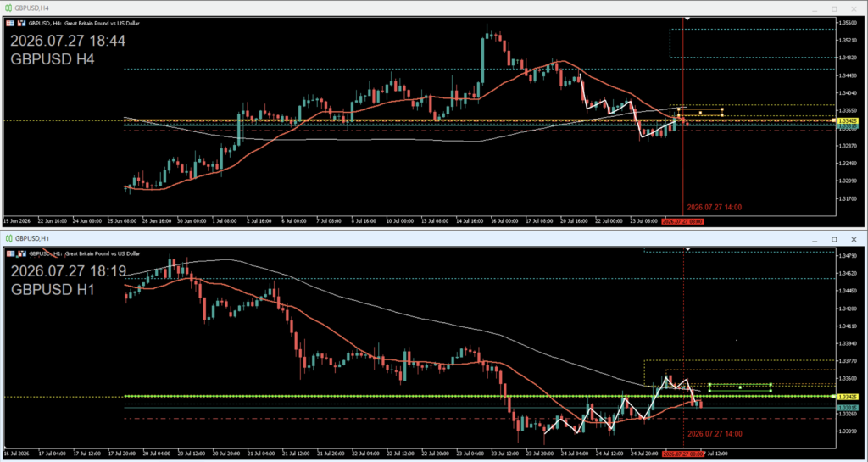The width and height of the screenshot is (868, 462).
Task: Click the red 2026.07.27 08:00 time label on H4
Action: click(684, 220)
